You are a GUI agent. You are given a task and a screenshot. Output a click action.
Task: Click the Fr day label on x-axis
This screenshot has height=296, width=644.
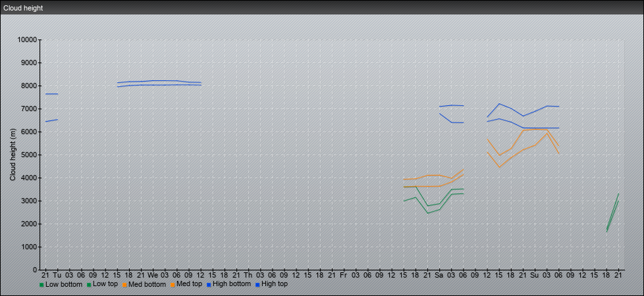(x=343, y=276)
